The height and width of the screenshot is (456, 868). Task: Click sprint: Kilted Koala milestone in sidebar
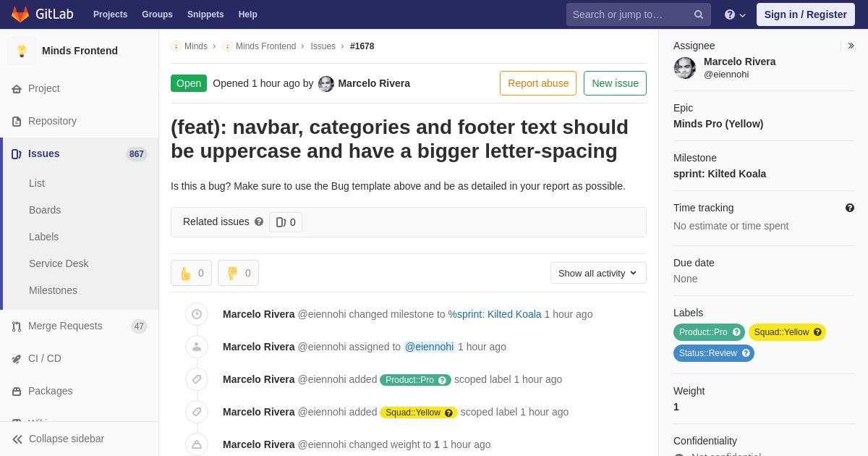(x=720, y=174)
